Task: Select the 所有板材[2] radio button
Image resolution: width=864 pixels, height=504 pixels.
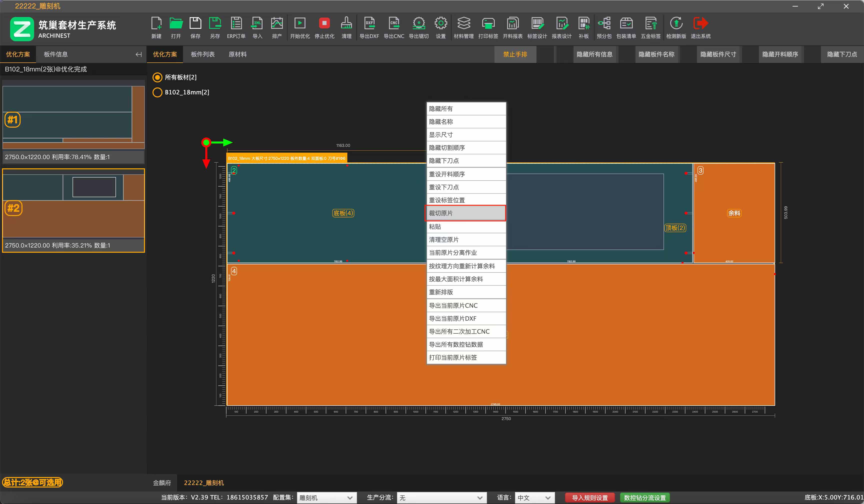Action: click(157, 77)
